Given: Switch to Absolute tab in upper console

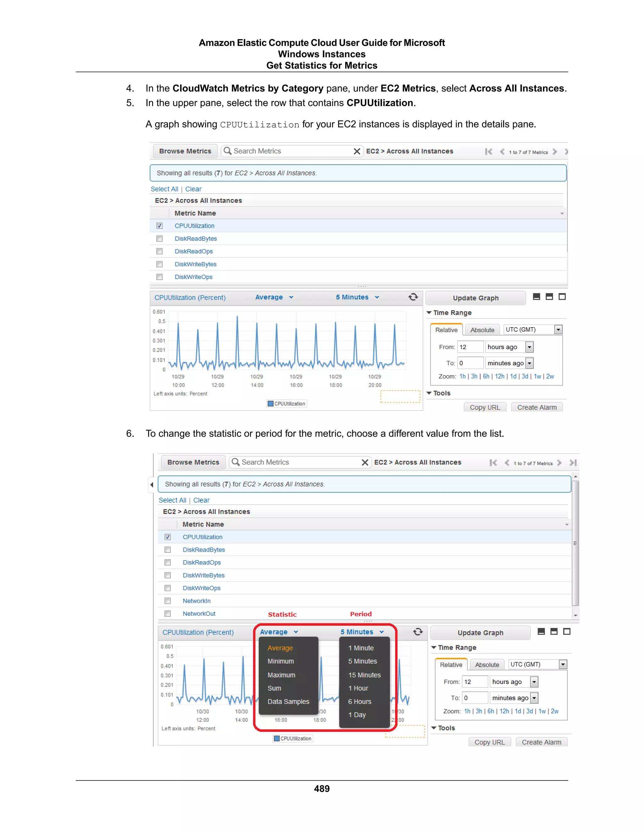Looking at the screenshot, I should click(x=482, y=330).
